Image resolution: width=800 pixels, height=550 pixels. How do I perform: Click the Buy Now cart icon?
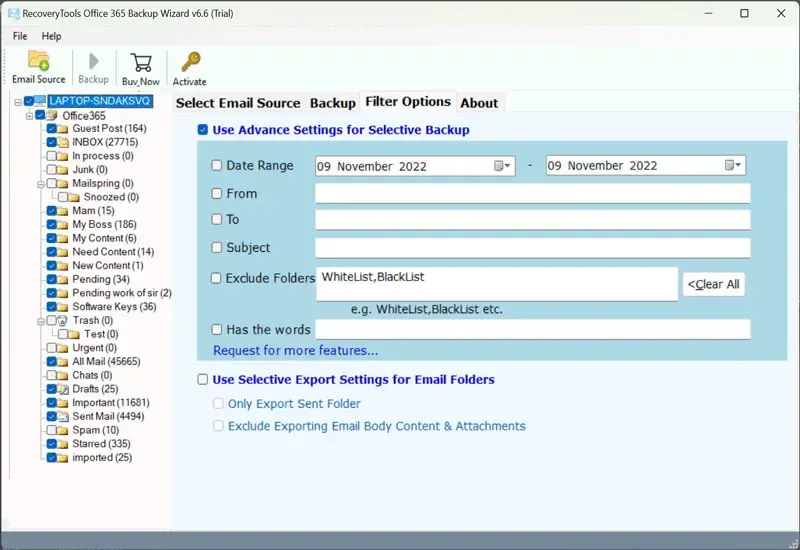[141, 62]
